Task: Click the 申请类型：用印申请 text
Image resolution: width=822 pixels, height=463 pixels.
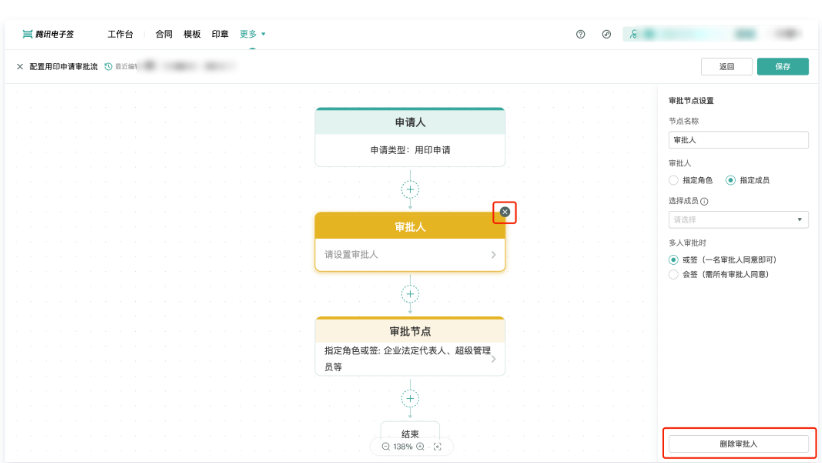Action: pos(410,150)
